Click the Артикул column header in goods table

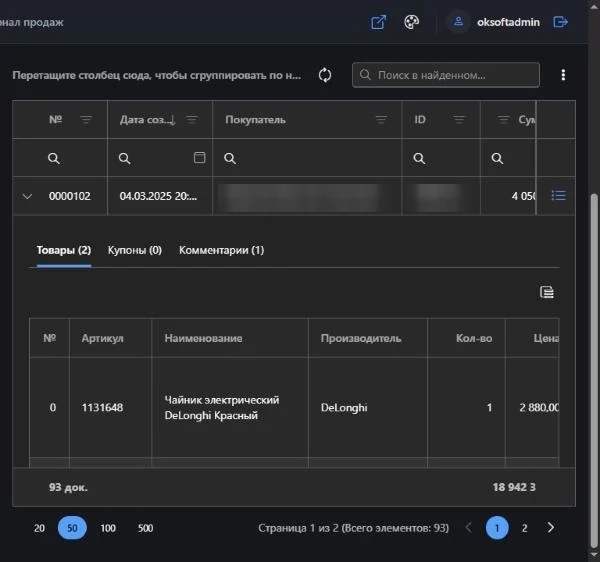click(103, 338)
